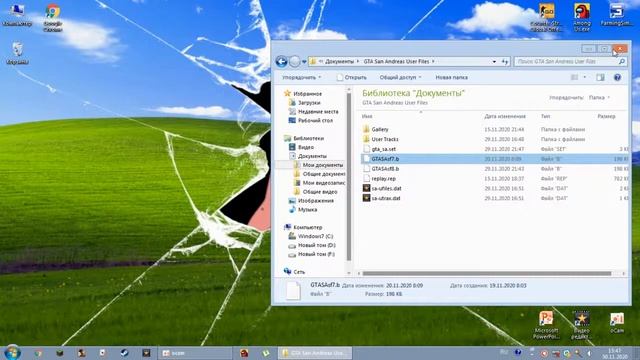Go back with Explorer's Back arrow
This screenshot has width=640, height=360.
(x=281, y=62)
